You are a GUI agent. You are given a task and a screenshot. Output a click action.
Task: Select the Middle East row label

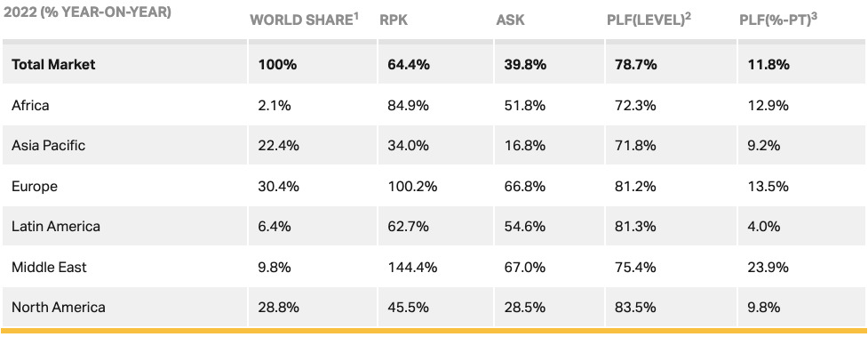49,267
